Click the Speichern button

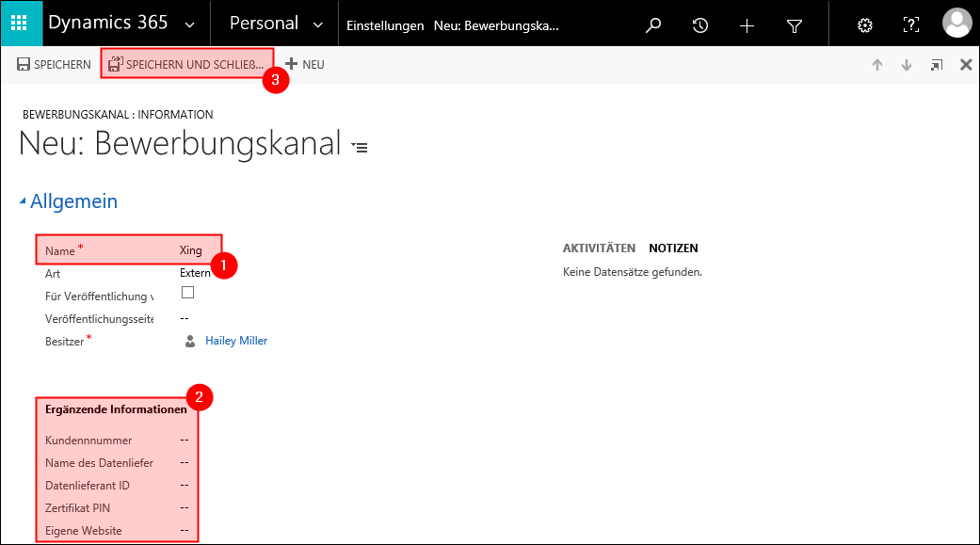coord(54,65)
